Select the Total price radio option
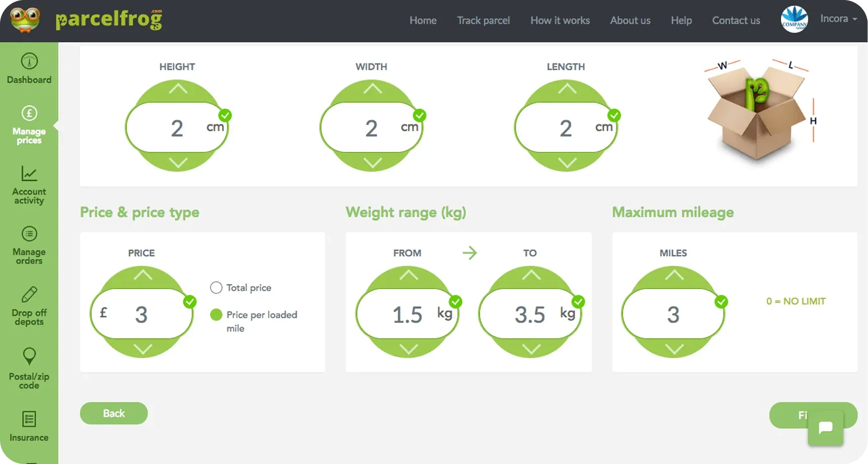868x464 pixels. pyautogui.click(x=216, y=288)
